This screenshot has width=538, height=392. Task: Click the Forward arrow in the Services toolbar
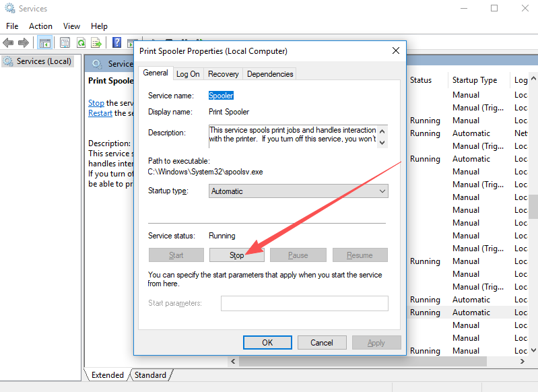pos(24,43)
